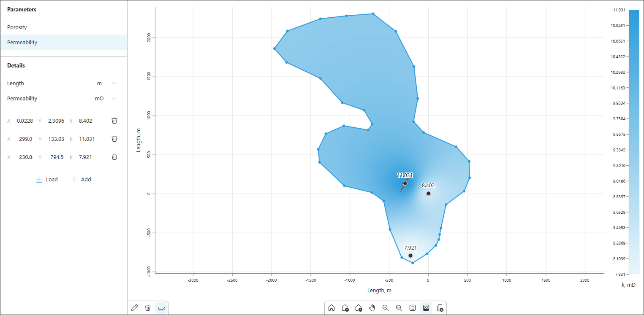The height and width of the screenshot is (315, 644).
Task: Select the Permeability parameter
Action: [22, 43]
